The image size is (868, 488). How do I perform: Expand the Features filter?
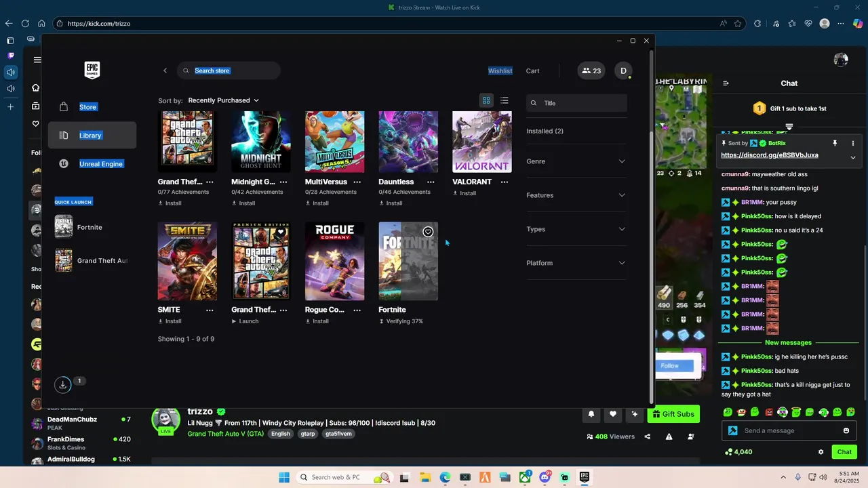pos(576,195)
